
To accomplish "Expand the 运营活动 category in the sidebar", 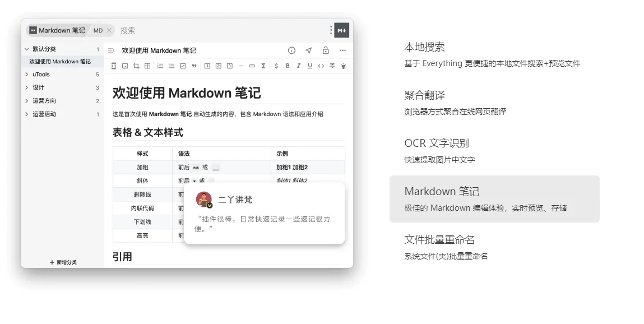I will click(x=26, y=114).
